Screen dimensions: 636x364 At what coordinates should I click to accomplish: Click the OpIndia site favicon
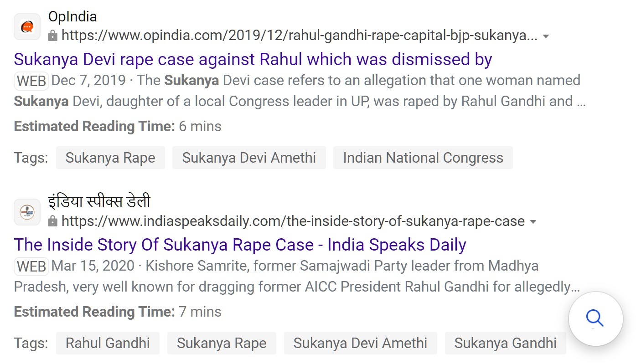pos(27,26)
